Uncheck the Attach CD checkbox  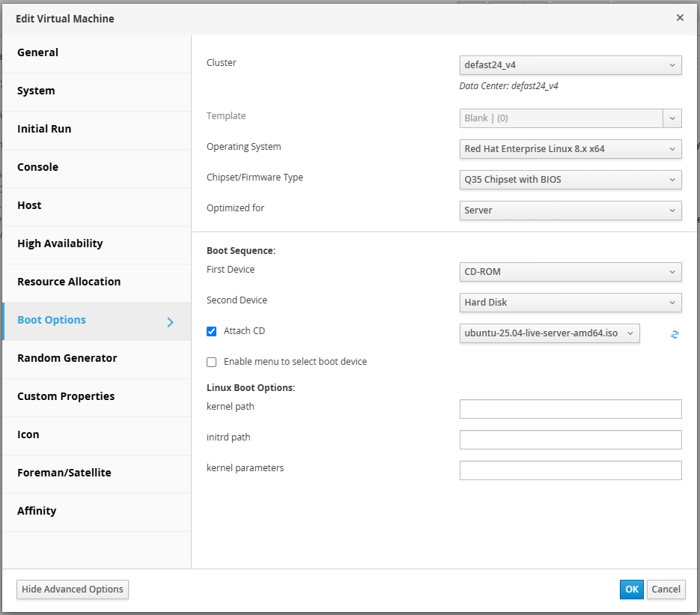(x=212, y=331)
